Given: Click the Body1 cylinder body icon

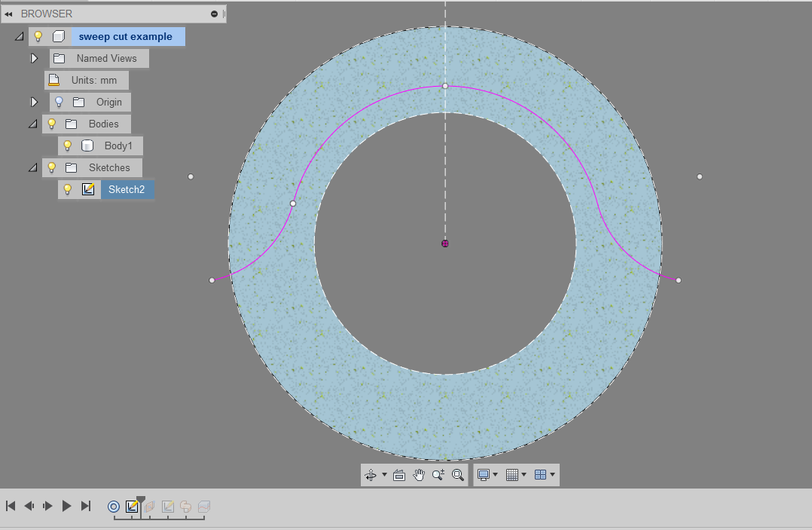Looking at the screenshot, I should click(x=87, y=146).
